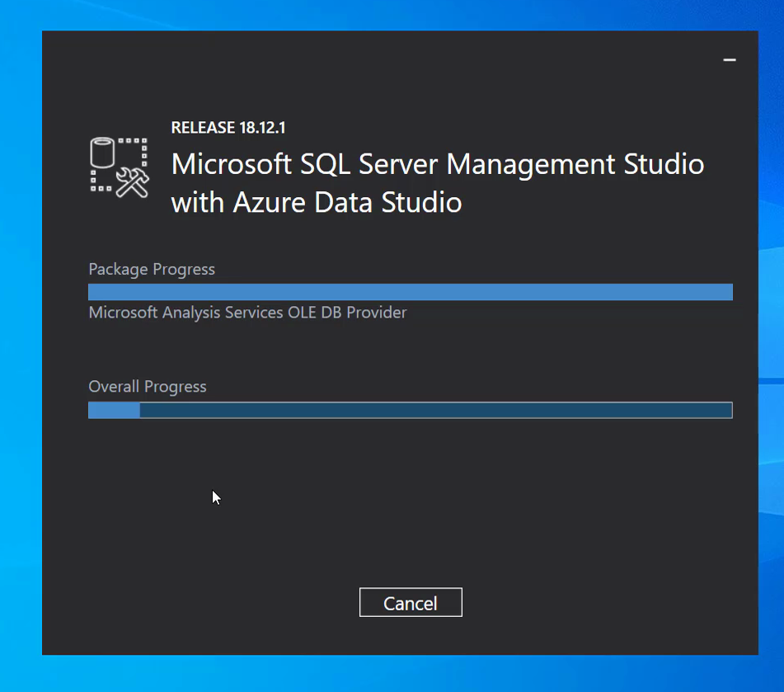
Task: Click the Cancel button
Action: coord(411,603)
